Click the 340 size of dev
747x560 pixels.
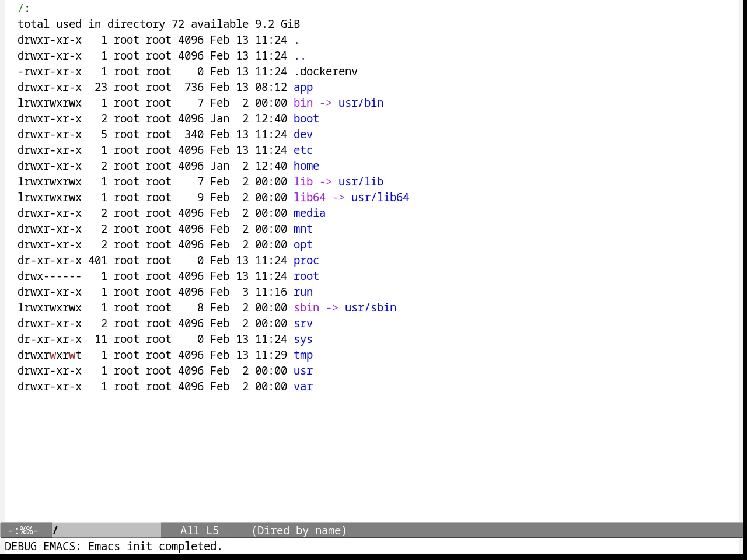pos(194,134)
